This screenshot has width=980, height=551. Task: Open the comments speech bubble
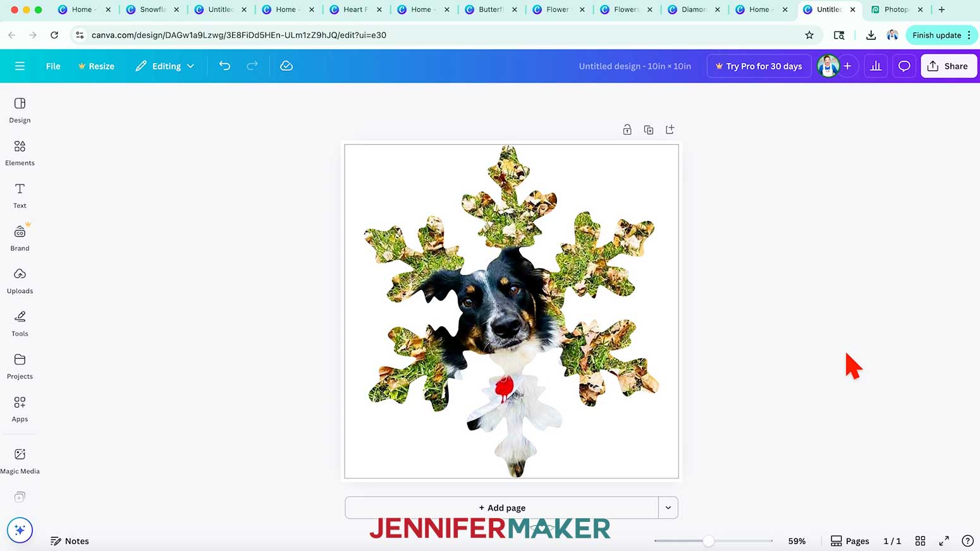904,66
